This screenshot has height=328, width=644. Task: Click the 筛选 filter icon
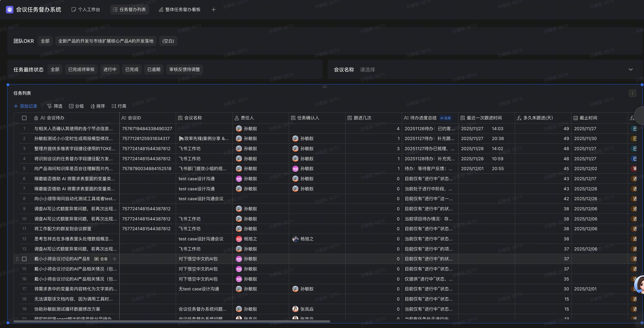point(50,106)
